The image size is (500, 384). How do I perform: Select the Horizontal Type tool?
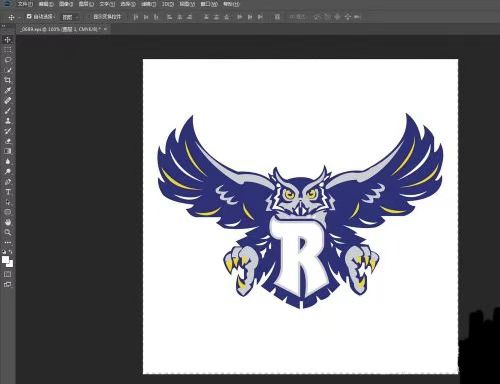[8, 192]
